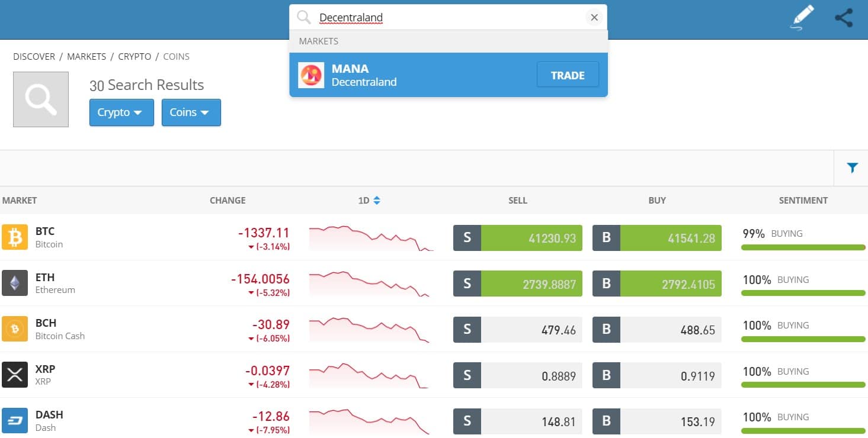Select the MANA Decentraland result
868x438 pixels.
(449, 75)
